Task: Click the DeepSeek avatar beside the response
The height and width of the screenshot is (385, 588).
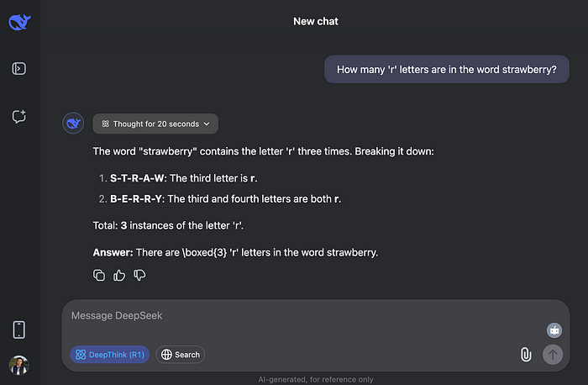Action: 73,123
